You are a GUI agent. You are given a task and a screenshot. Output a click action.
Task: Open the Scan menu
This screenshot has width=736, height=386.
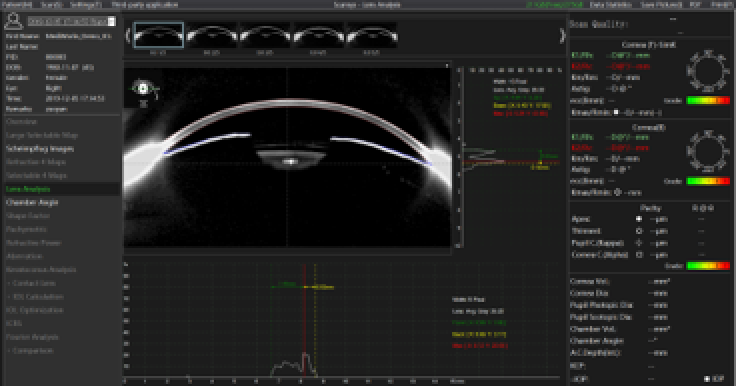click(x=51, y=5)
